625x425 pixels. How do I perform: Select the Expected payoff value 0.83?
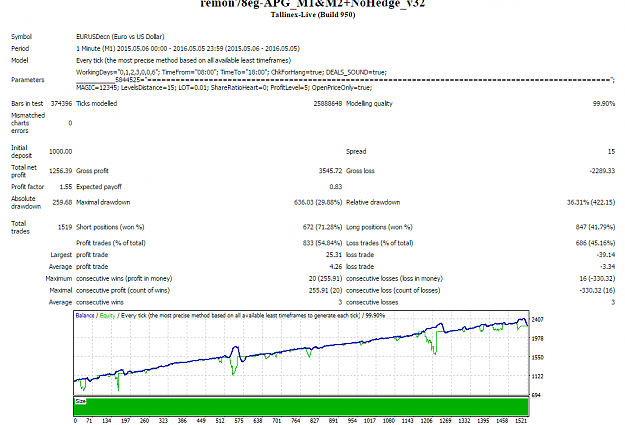point(336,187)
